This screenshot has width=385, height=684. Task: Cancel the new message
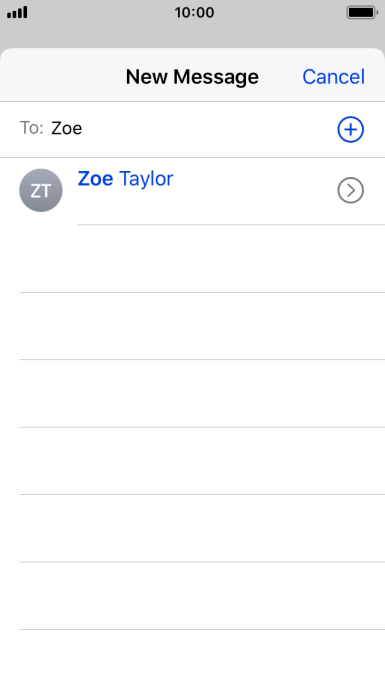point(334,77)
